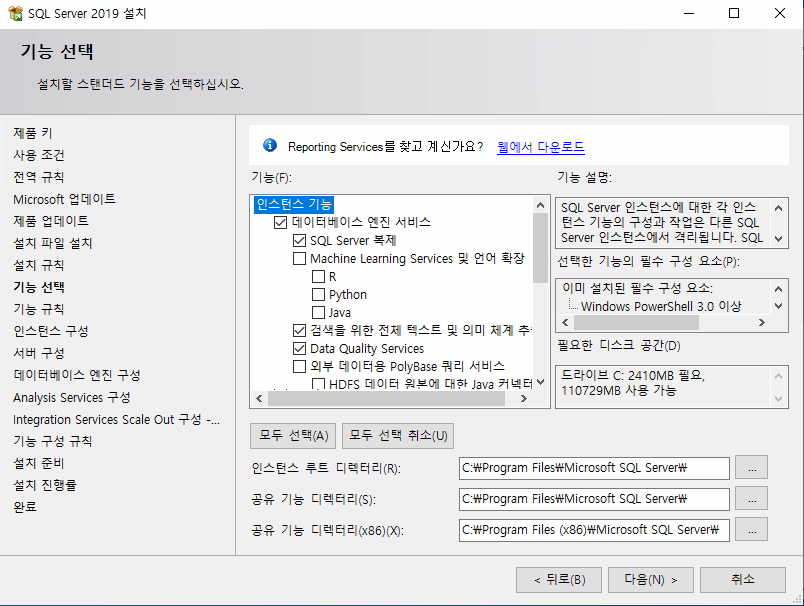The height and width of the screenshot is (606, 804).
Task: Select Windows PowerShell 3.0 이상 entry
Action: (661, 307)
